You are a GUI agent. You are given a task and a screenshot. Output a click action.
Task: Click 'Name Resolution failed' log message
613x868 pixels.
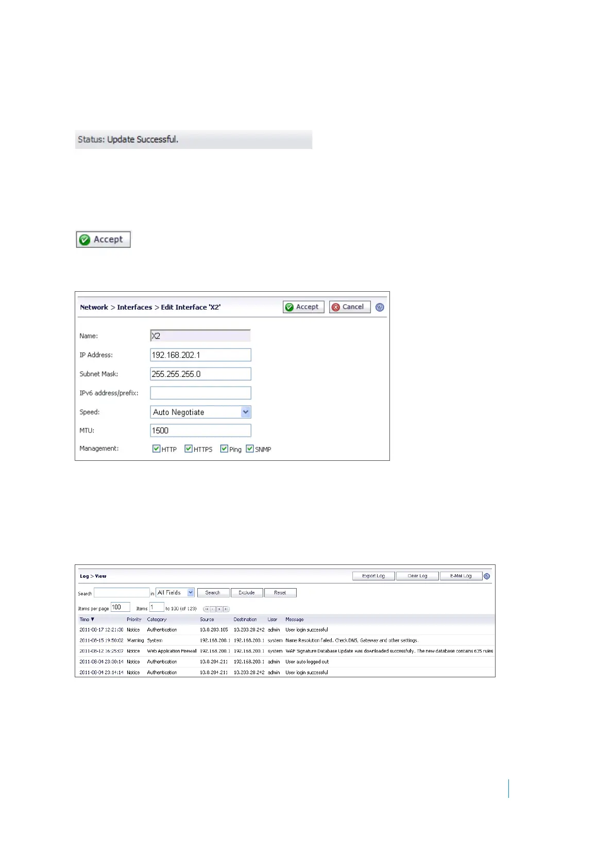[x=352, y=640]
